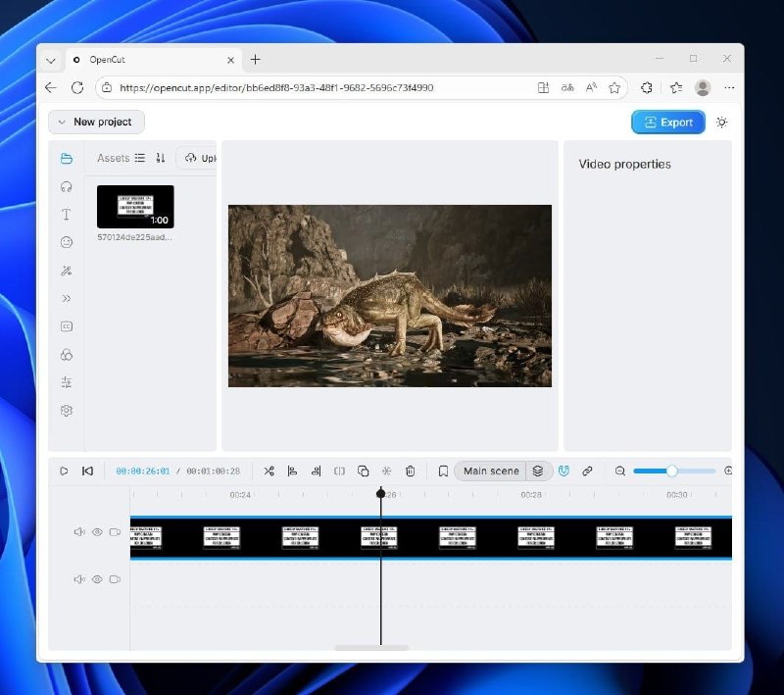Close the OpenCut browser tab
The image size is (784, 695).
[230, 60]
